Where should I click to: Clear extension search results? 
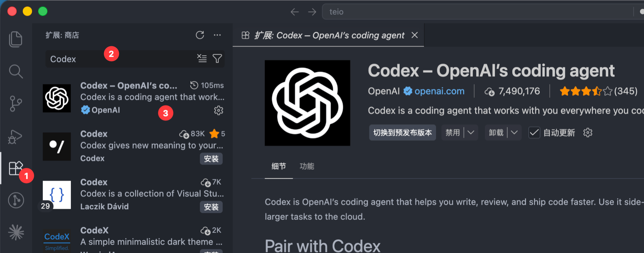coord(202,59)
